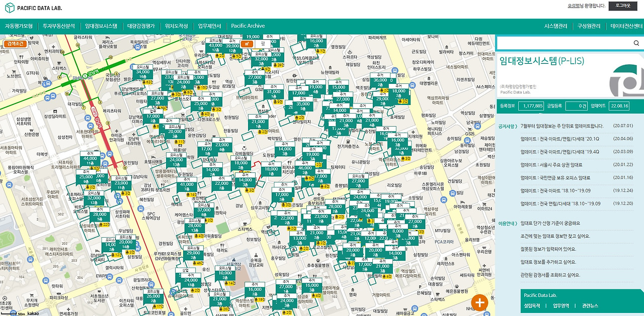Open guide 임대료 정보를 추가하고 싶어요

pyautogui.click(x=548, y=262)
